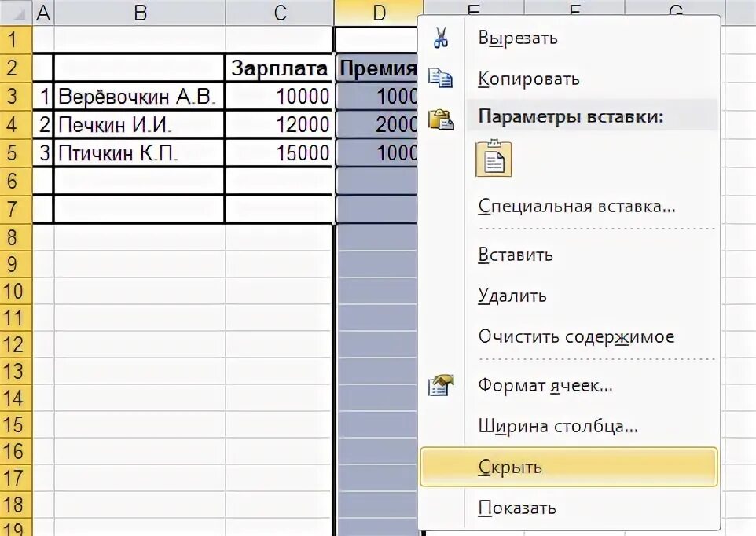Select row header 18

pos(16,505)
